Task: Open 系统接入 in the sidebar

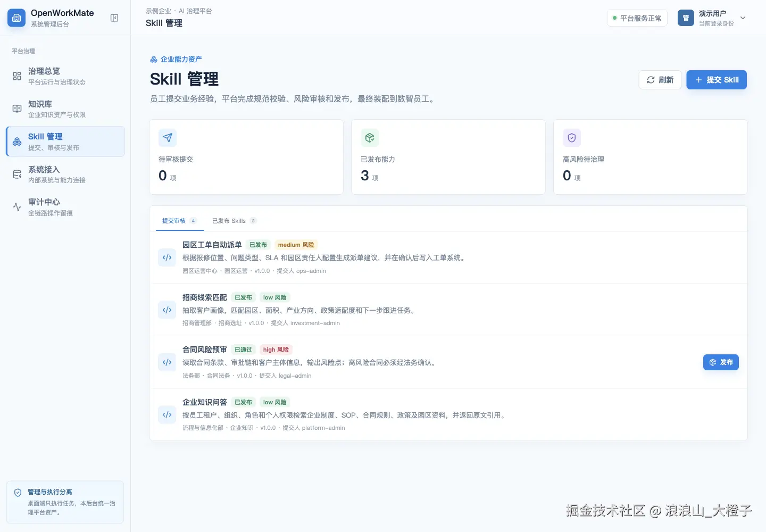Action: click(x=65, y=174)
